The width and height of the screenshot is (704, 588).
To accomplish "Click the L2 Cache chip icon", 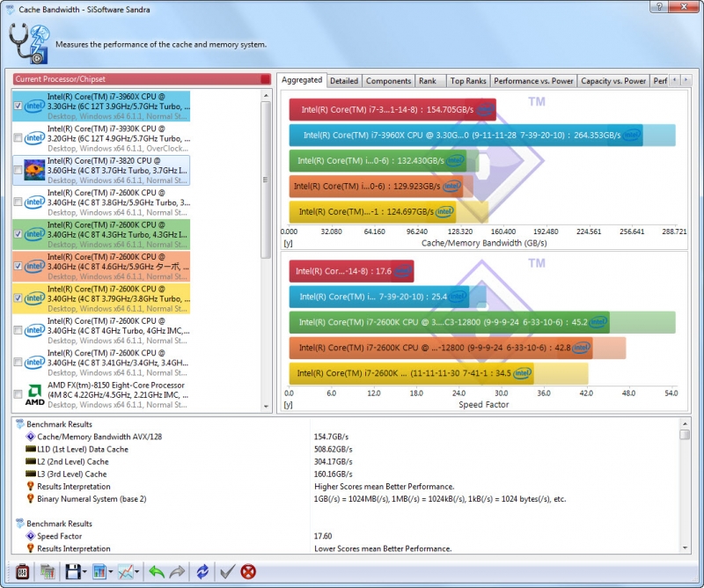I will (31, 461).
